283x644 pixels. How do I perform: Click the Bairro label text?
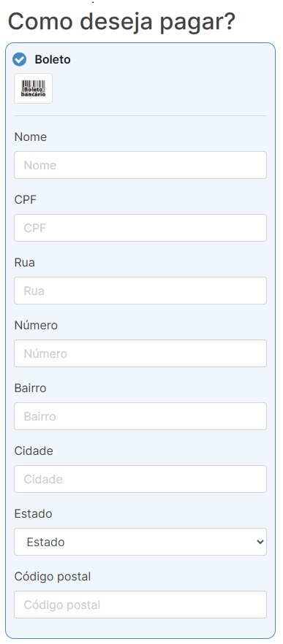click(30, 388)
